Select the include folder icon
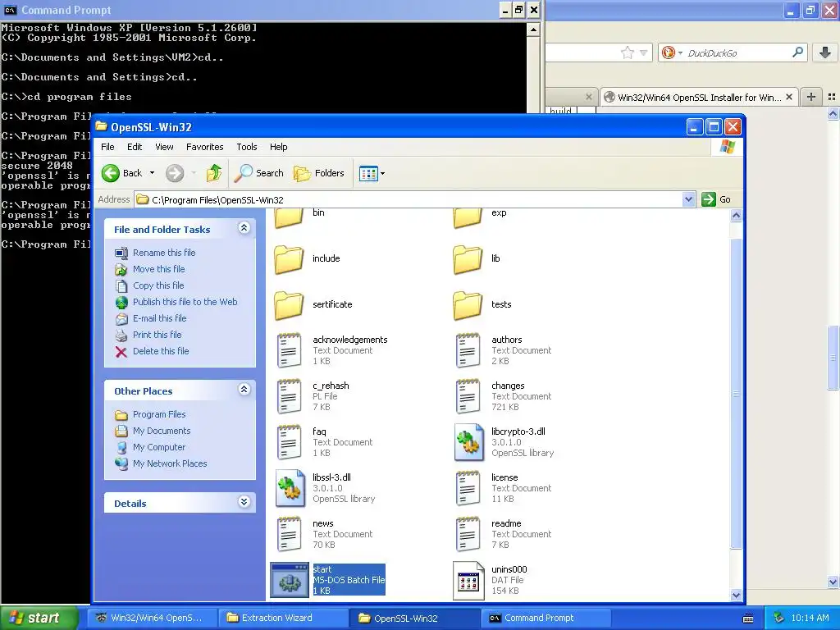Image resolution: width=840 pixels, height=630 pixels. (290, 259)
